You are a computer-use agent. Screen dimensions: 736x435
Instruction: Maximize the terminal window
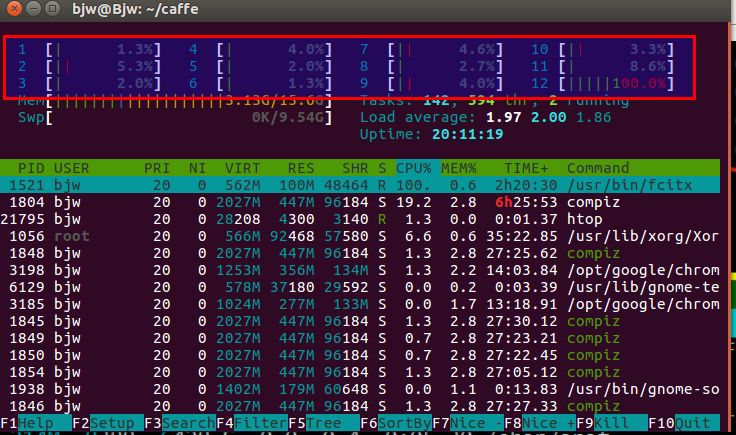[53, 8]
